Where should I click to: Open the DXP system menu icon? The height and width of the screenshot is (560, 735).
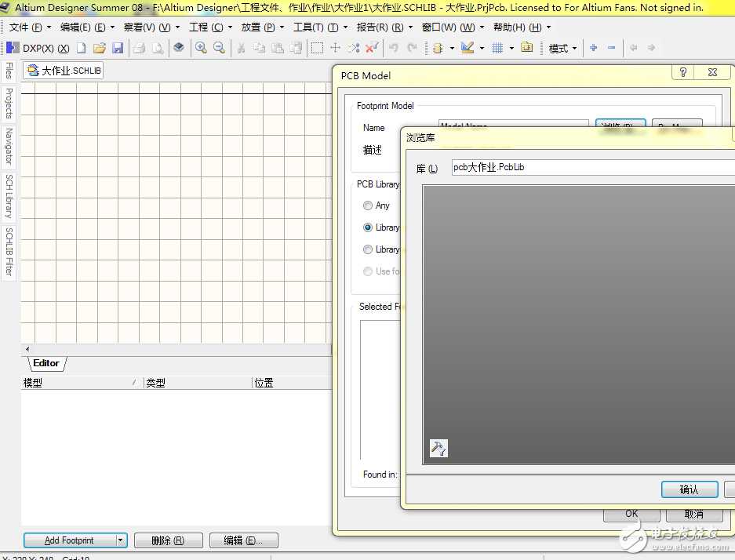[x=13, y=48]
